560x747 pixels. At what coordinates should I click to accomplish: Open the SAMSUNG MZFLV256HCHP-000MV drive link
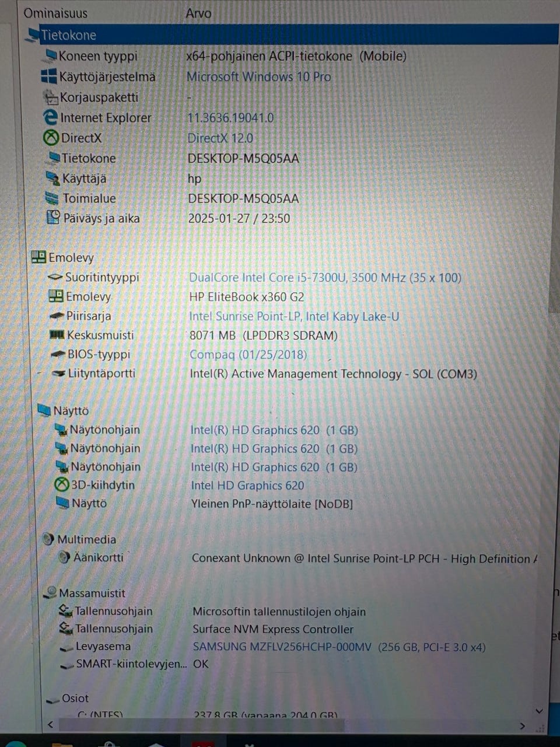coord(339,647)
